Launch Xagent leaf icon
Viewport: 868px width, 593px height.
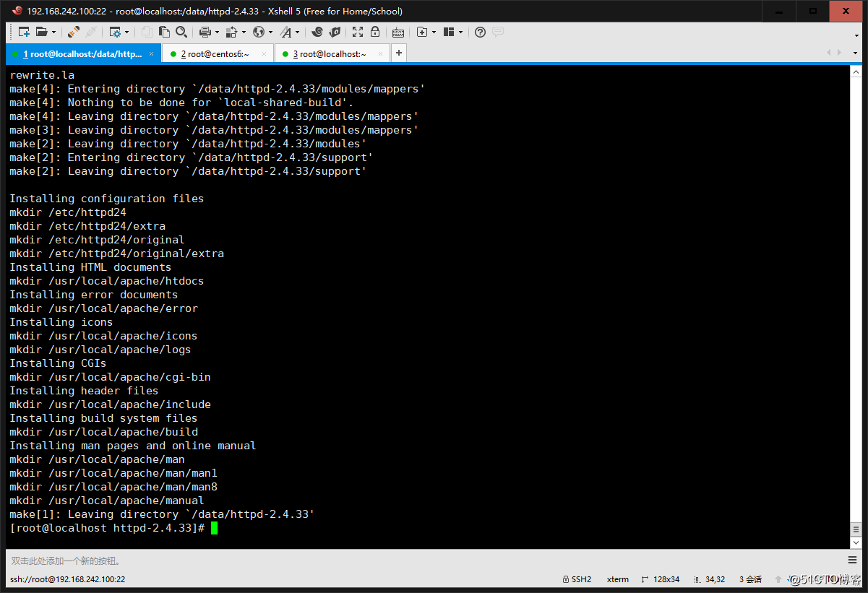click(335, 32)
